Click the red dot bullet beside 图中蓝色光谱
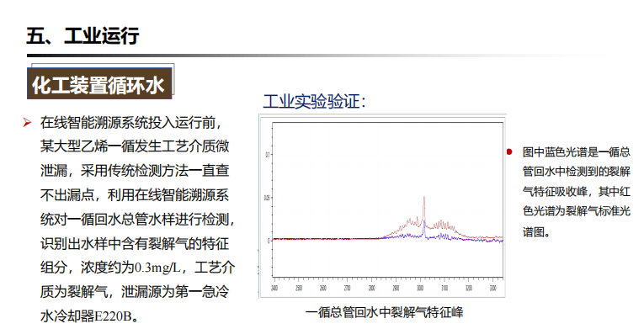The width and height of the screenshot is (644, 329). [x=509, y=152]
